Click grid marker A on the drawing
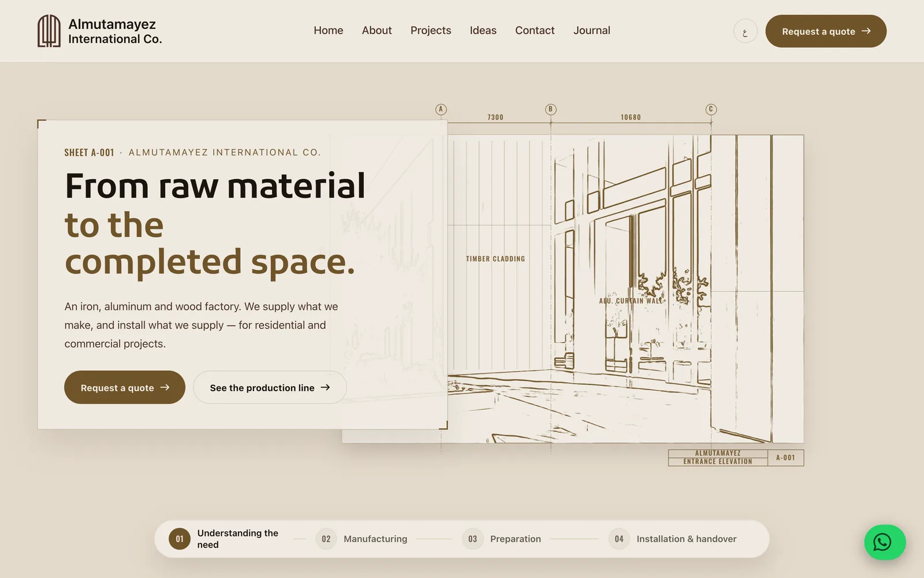924x578 pixels. pyautogui.click(x=441, y=109)
